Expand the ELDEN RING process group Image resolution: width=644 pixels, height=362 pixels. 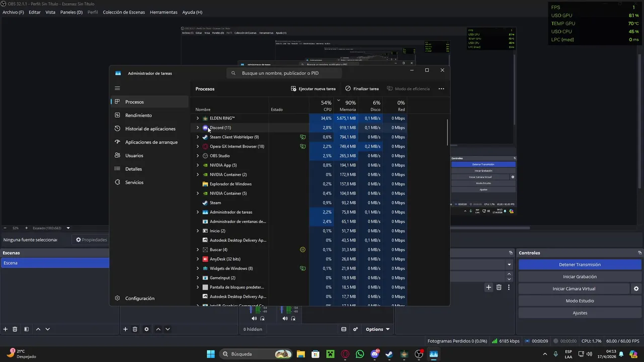[197, 118]
